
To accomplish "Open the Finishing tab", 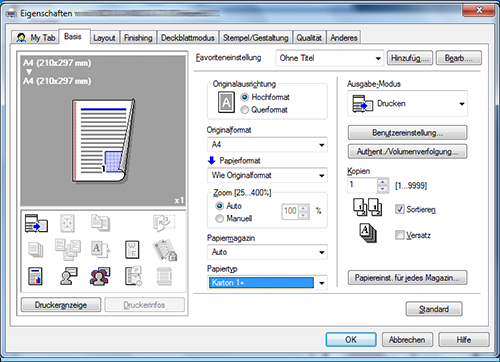I will click(x=138, y=38).
